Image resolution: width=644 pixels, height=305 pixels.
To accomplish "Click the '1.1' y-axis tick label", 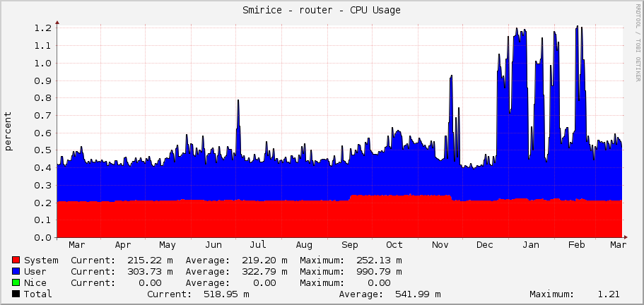I will pos(43,45).
